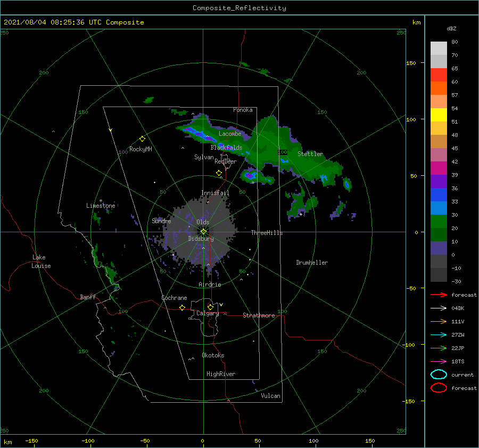
Task: Click the dBZ legend heading
Action: pos(451,28)
